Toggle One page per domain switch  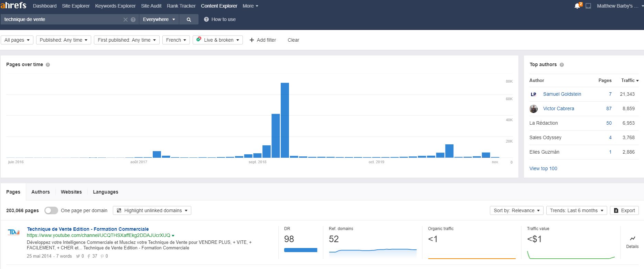pyautogui.click(x=51, y=210)
